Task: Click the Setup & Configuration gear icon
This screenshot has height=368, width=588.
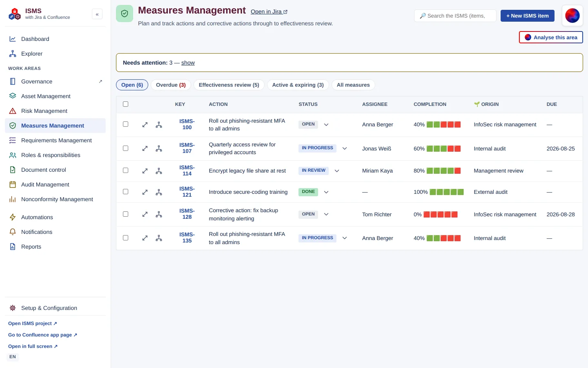Action: click(x=13, y=308)
